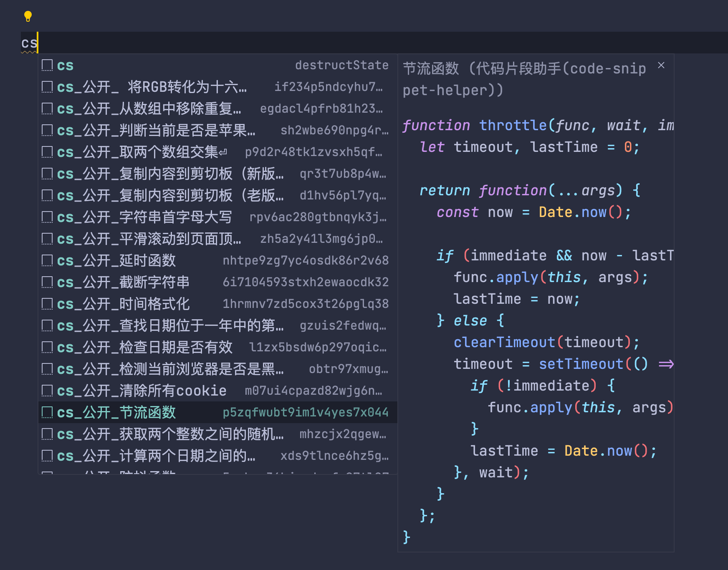Click '}, wait);' line in preview
Screen dimensions: 728x570
[x=491, y=472]
